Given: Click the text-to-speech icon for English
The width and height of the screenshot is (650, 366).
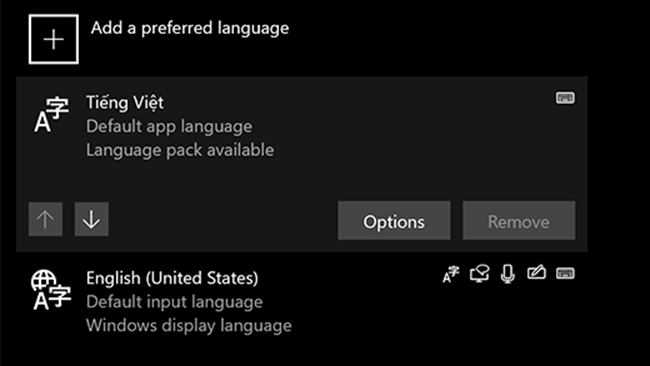Looking at the screenshot, I should (x=480, y=274).
